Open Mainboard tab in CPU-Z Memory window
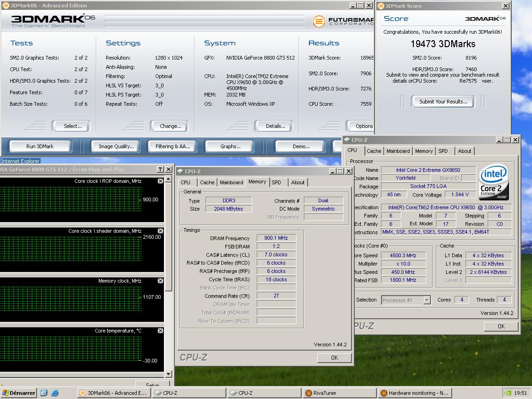Screen dimensions: 532x399 coord(231,182)
